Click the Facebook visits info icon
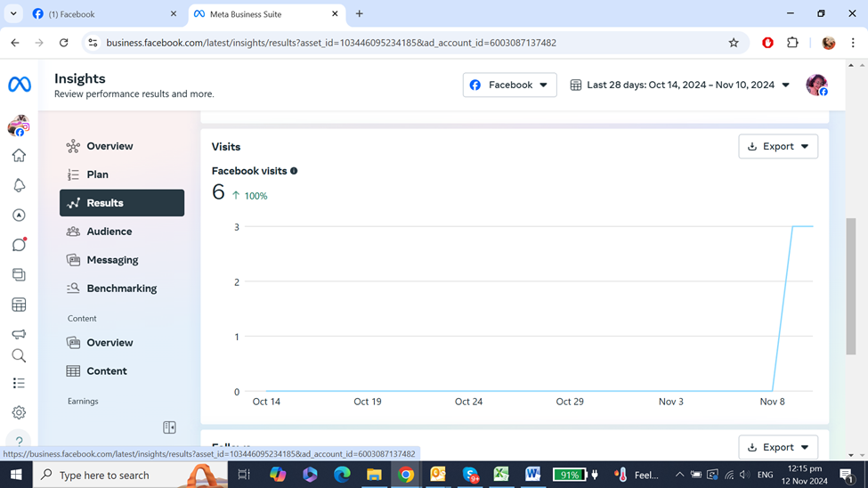The height and width of the screenshot is (488, 868). (294, 171)
